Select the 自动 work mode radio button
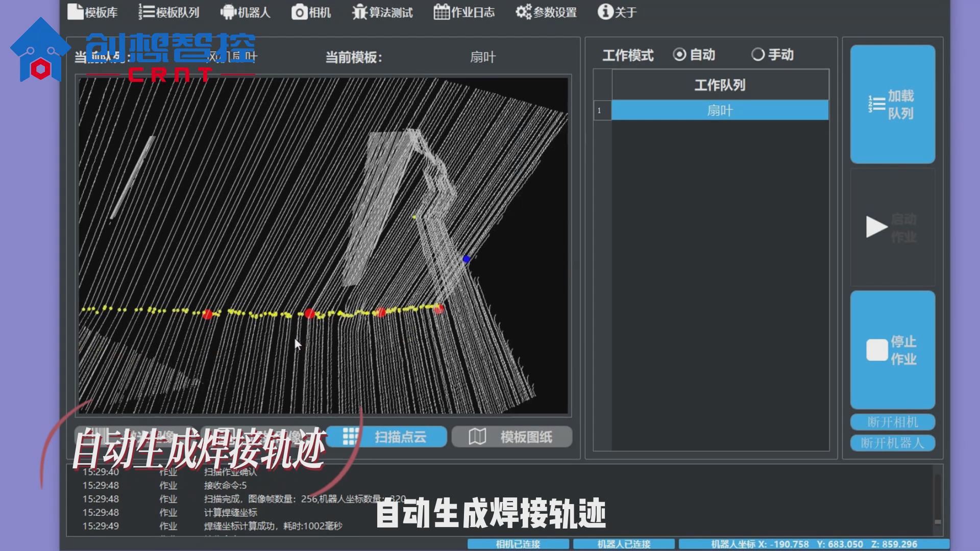 pyautogui.click(x=679, y=55)
